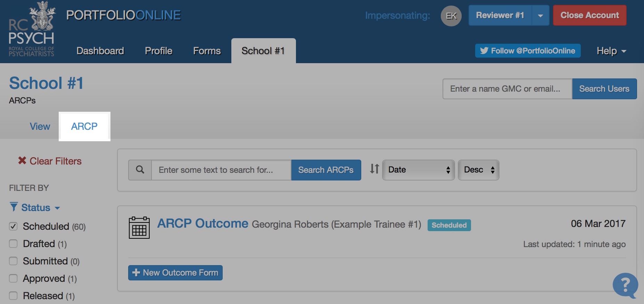The height and width of the screenshot is (304, 644).
Task: Click the Status funnel filter icon
Action: pyautogui.click(x=14, y=207)
